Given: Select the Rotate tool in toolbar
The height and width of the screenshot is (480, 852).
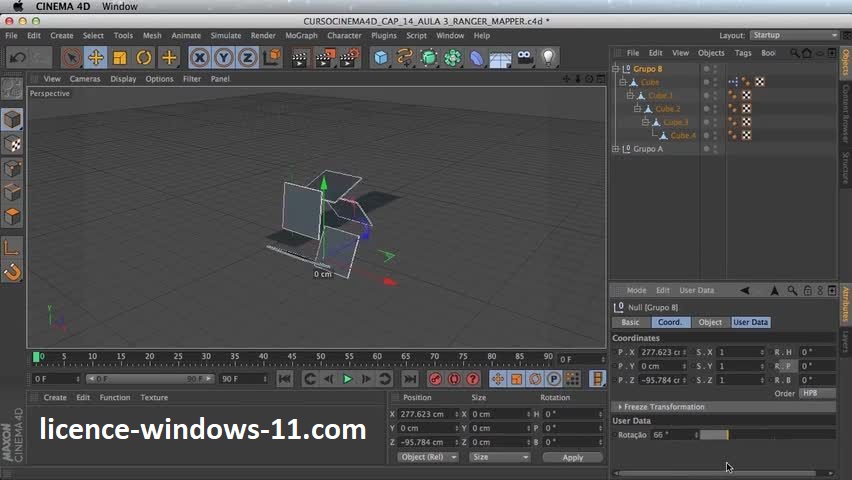Looking at the screenshot, I should click(x=144, y=58).
